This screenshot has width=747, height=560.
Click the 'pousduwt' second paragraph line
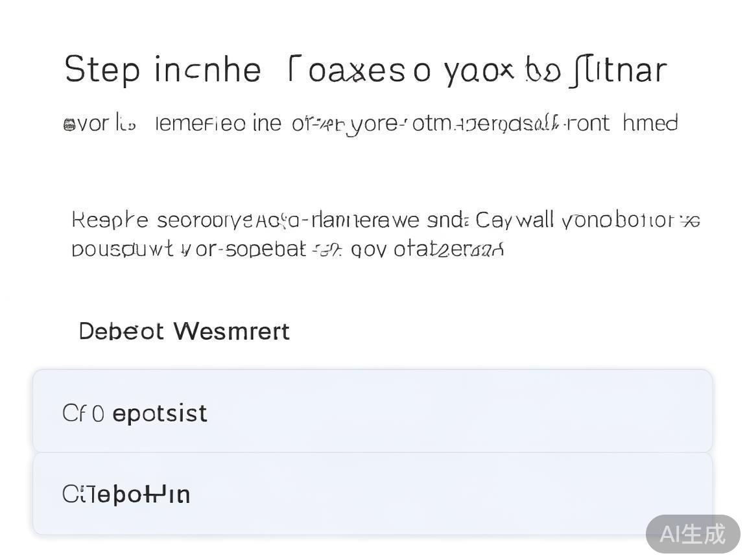pyautogui.click(x=287, y=249)
